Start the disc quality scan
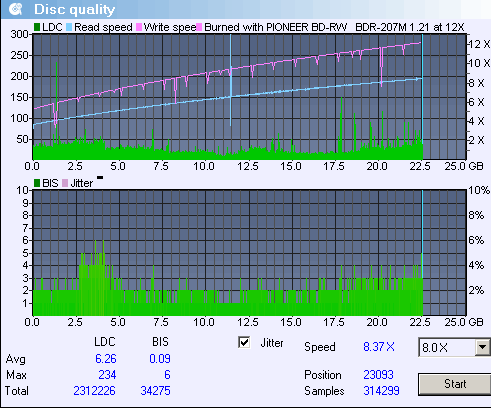491x408 pixels. (455, 384)
